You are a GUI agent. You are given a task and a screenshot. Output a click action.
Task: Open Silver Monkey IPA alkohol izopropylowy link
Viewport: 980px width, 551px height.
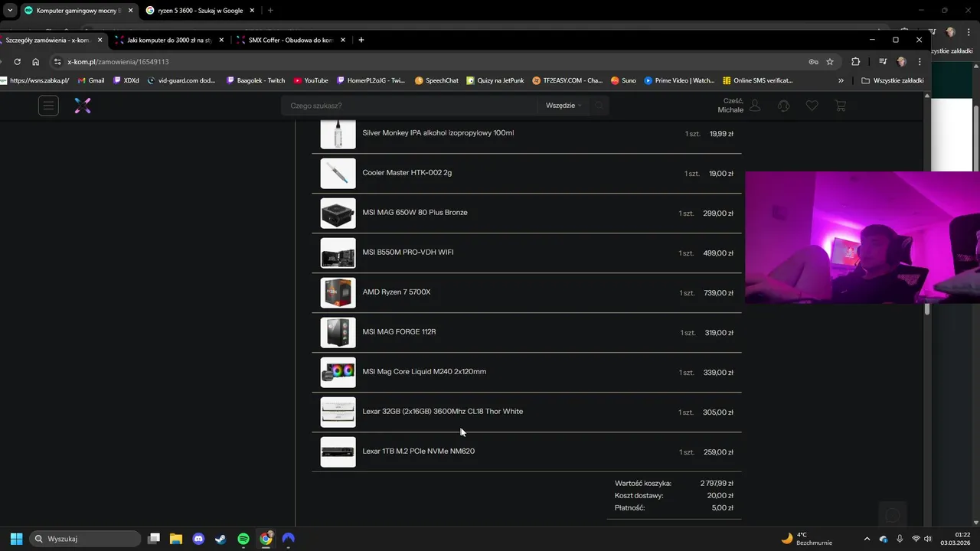pyautogui.click(x=438, y=133)
